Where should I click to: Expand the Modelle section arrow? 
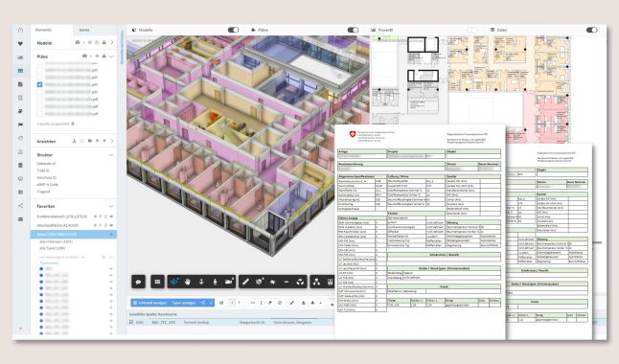pos(112,43)
